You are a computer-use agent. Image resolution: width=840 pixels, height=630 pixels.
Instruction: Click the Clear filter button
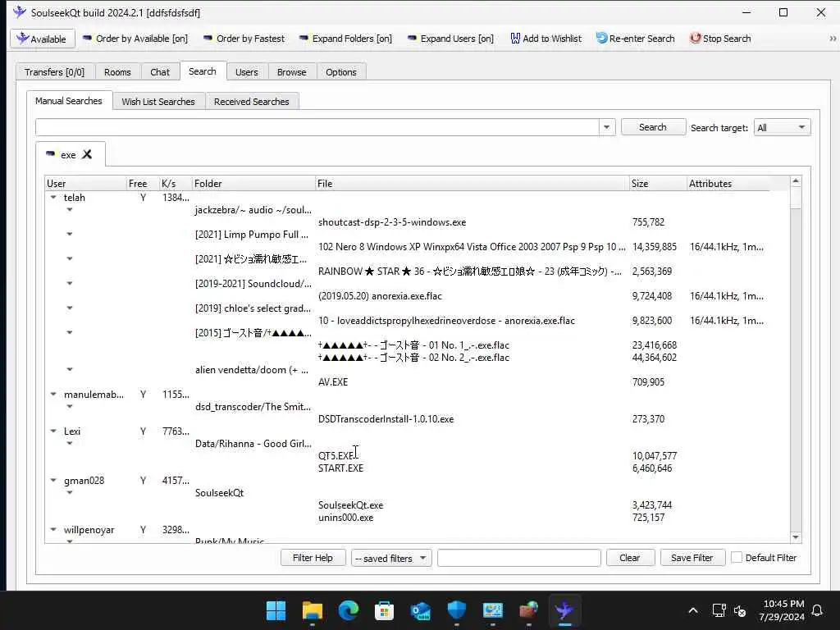click(630, 558)
